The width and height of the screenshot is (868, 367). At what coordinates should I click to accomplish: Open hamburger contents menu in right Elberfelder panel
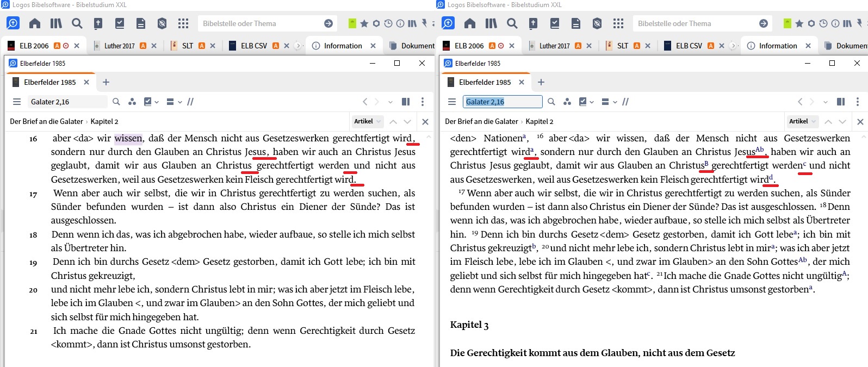pyautogui.click(x=452, y=102)
